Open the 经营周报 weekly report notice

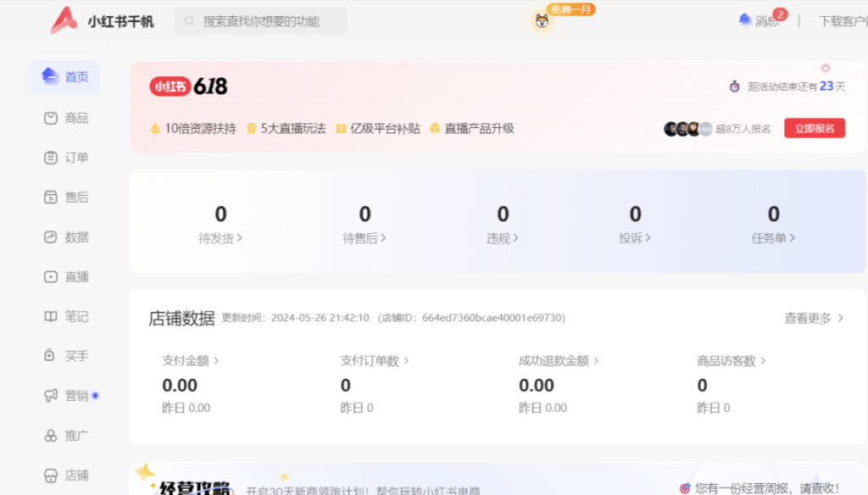pos(767,488)
